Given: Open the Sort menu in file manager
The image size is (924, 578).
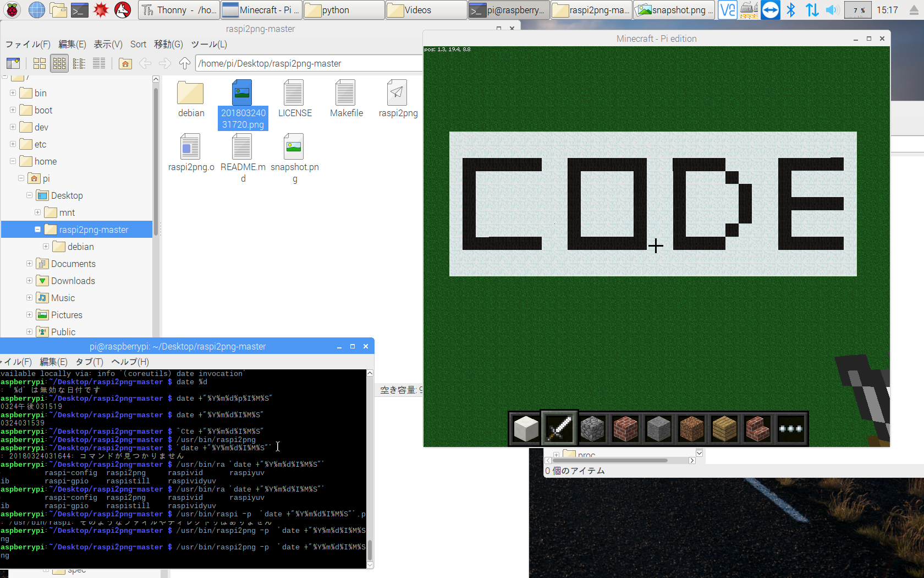Looking at the screenshot, I should (138, 45).
